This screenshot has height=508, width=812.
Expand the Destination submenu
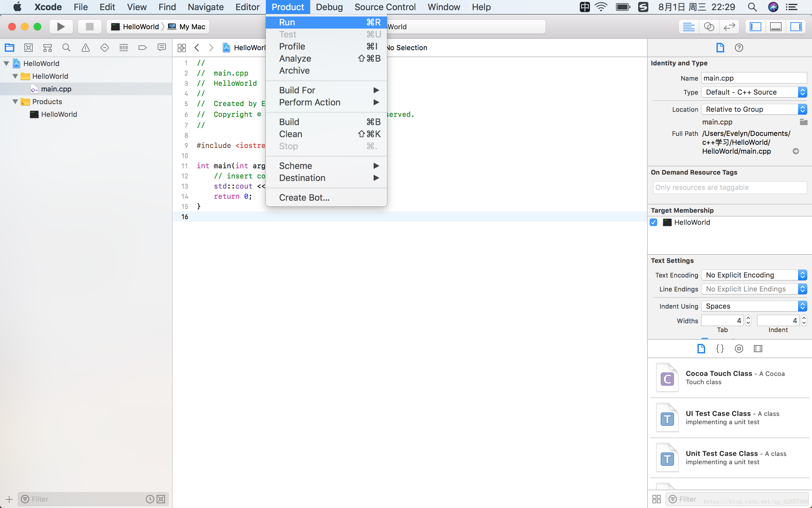coord(326,178)
